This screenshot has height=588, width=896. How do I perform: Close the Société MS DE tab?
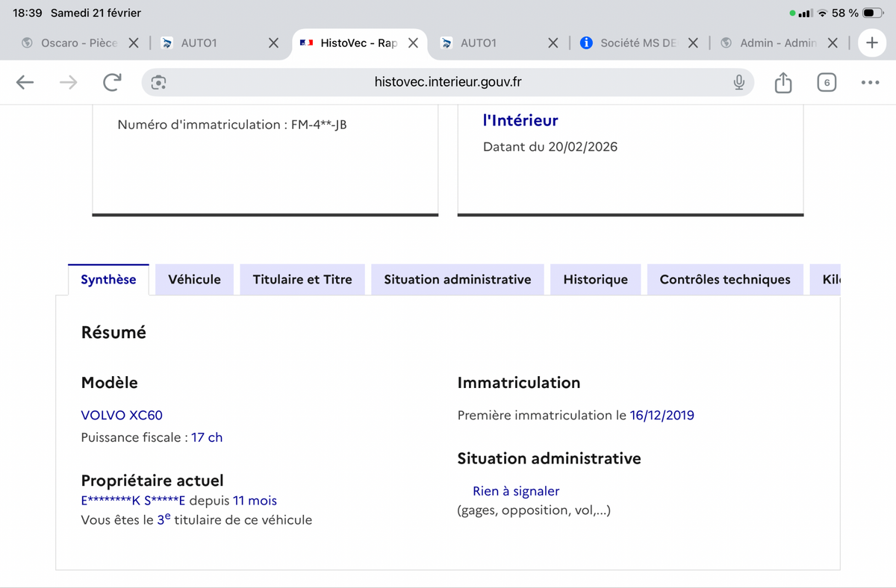(x=693, y=43)
